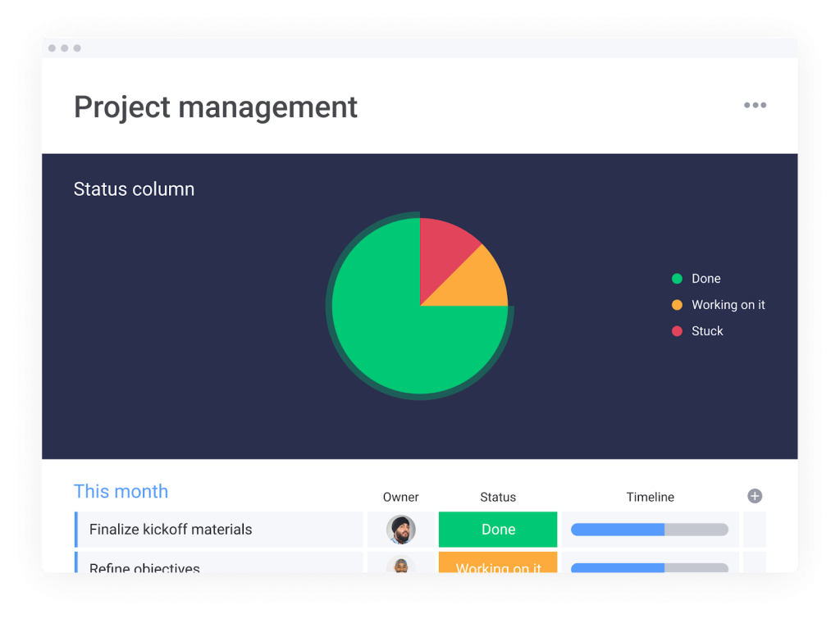Click timeline bar for Finalize kickoff materials

pos(649,530)
